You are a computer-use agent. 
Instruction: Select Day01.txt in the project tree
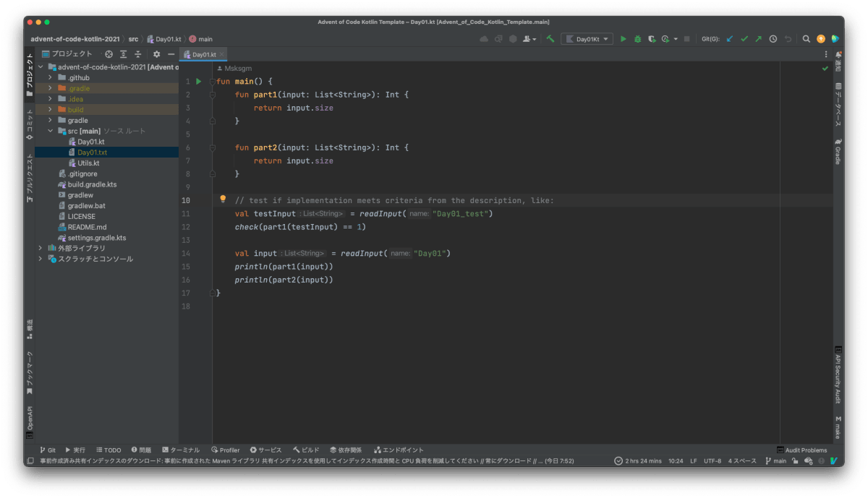pos(94,153)
